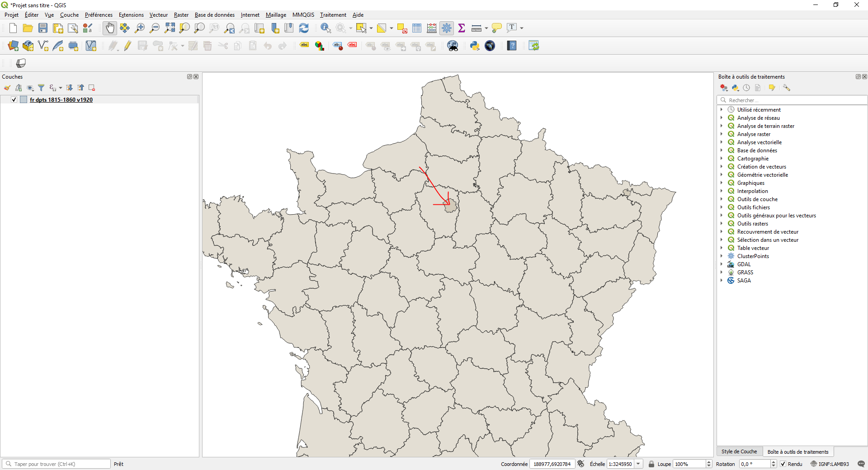Open the attribute table icon
868x470 pixels.
click(417, 28)
